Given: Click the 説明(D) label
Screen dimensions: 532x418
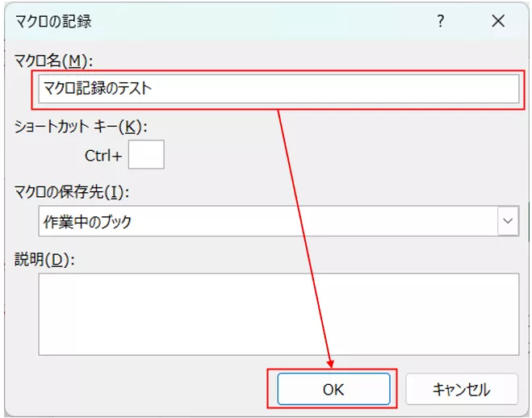Looking at the screenshot, I should tap(44, 259).
